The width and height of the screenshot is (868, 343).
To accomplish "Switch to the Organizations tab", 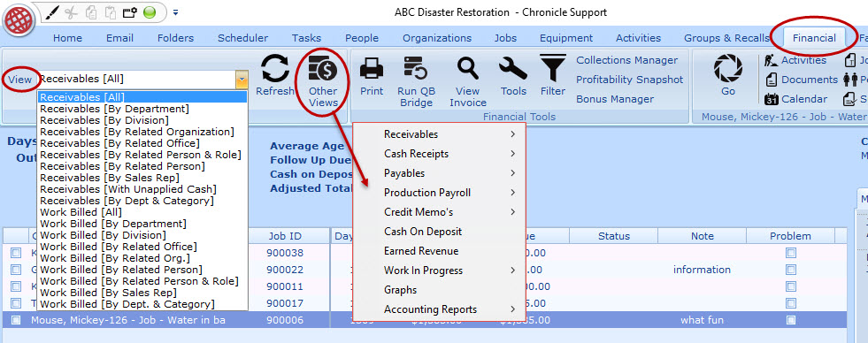I will coord(437,38).
